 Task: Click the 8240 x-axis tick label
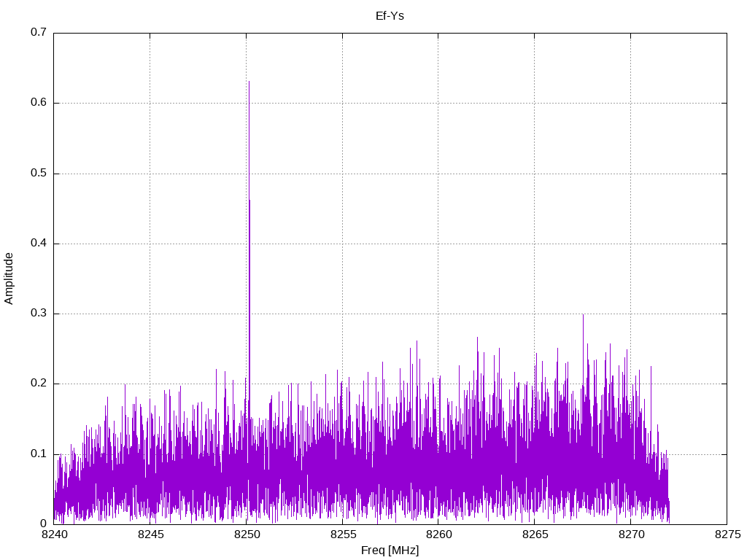(x=54, y=536)
